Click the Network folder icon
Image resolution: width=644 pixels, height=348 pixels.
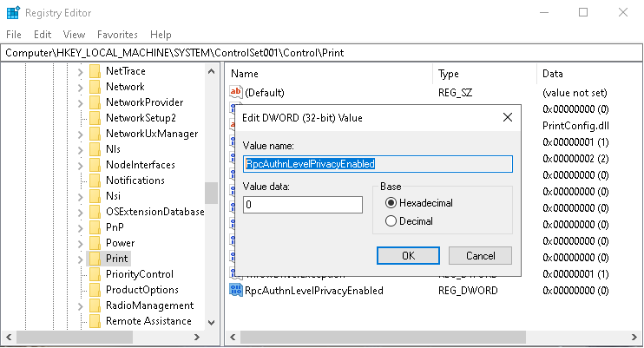(95, 87)
